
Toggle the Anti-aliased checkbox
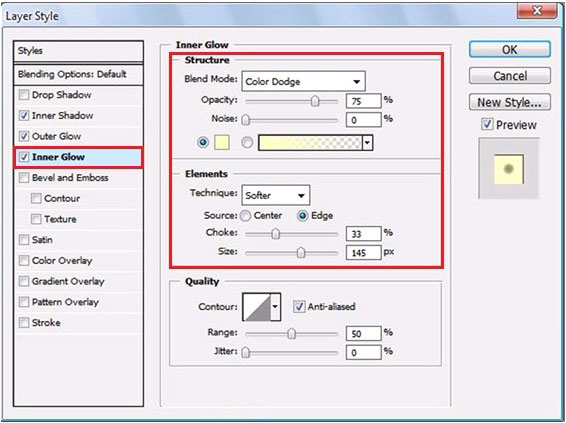(299, 306)
